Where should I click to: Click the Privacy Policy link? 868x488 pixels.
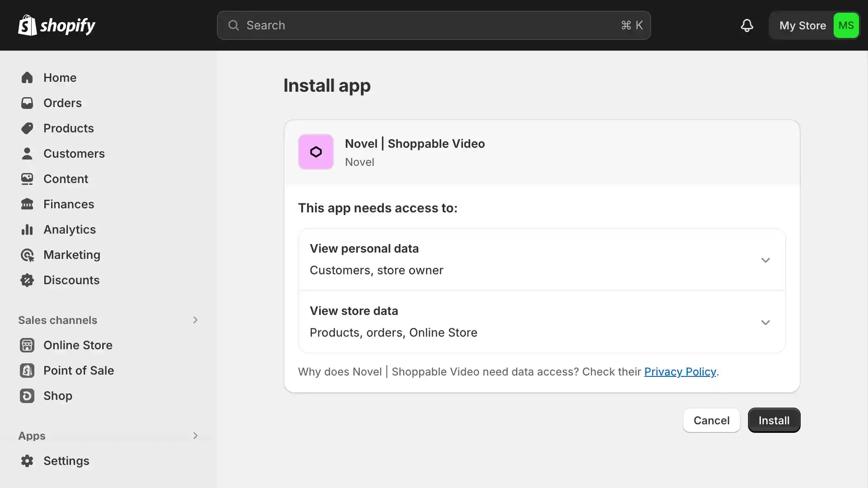click(680, 371)
